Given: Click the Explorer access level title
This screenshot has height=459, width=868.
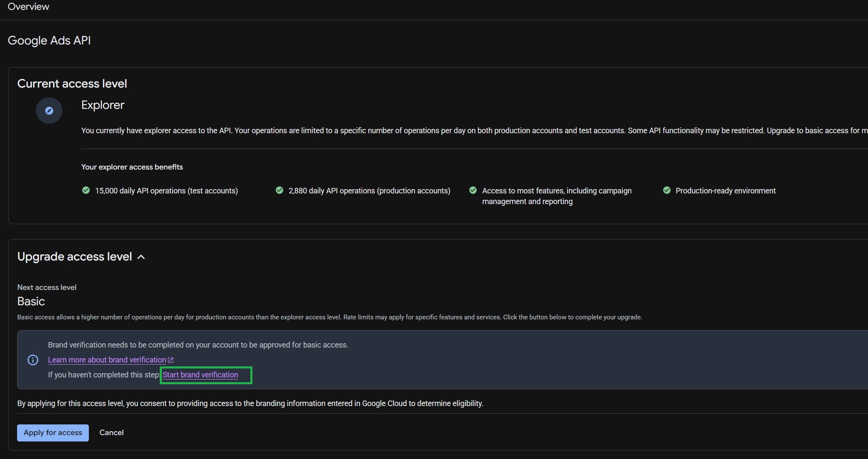Looking at the screenshot, I should [103, 105].
